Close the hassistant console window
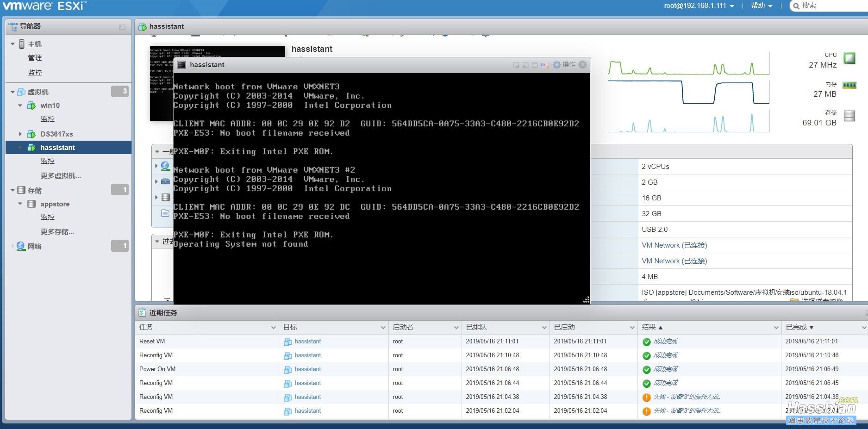The image size is (868, 429). 583,65
